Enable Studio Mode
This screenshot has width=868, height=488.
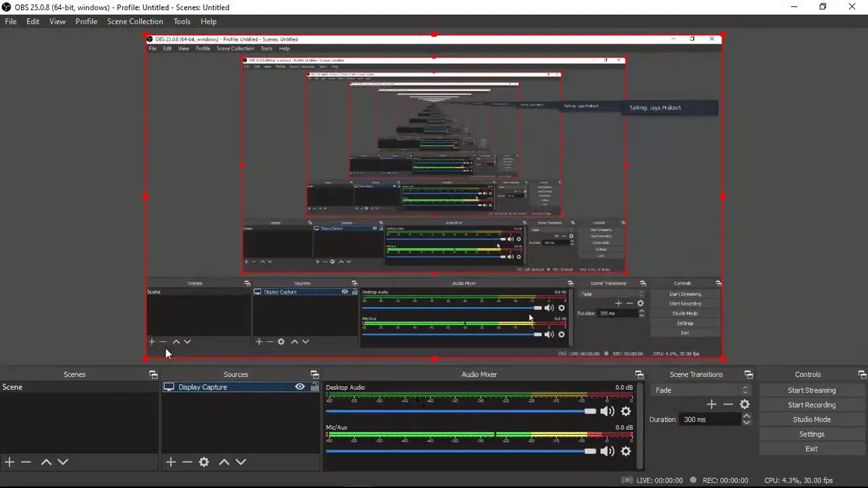pyautogui.click(x=812, y=420)
